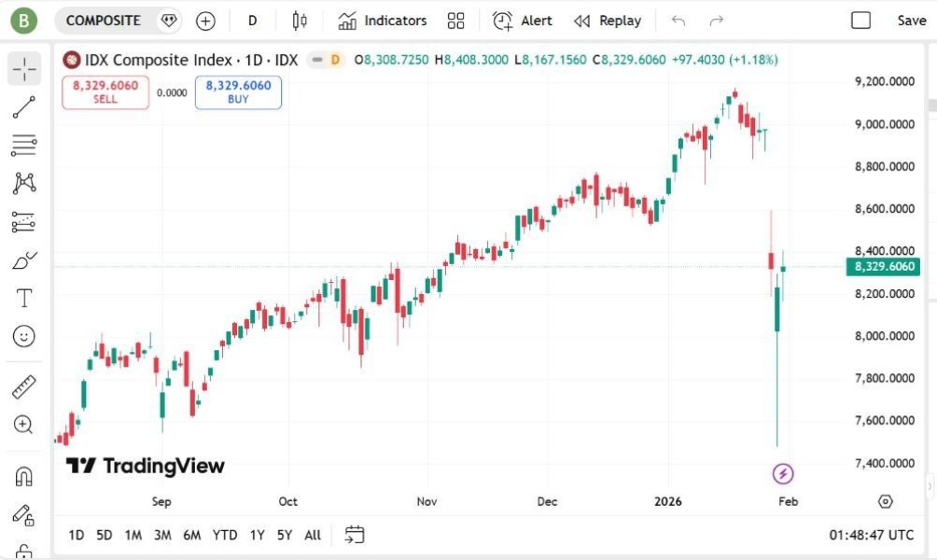The width and height of the screenshot is (937, 560).
Task: Open the D interval dropdown in the toolbar
Action: [x=251, y=20]
